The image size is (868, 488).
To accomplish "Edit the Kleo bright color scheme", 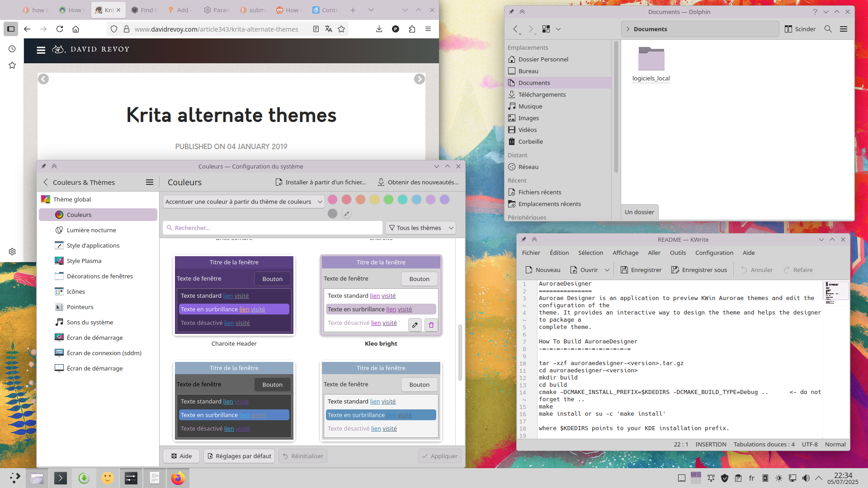I will [415, 325].
